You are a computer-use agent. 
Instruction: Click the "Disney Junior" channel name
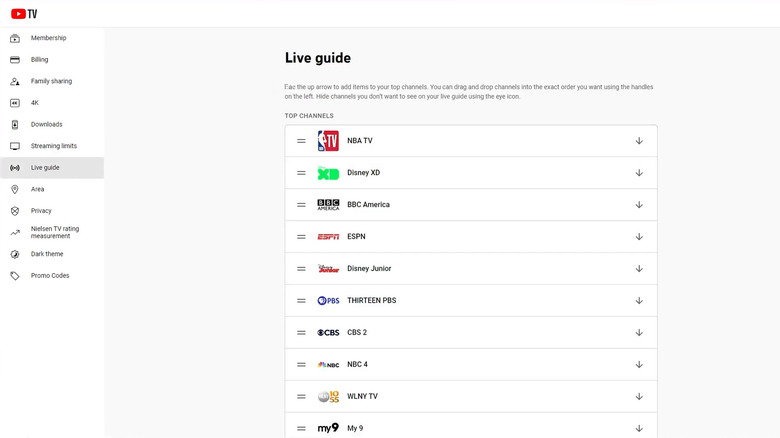click(369, 269)
